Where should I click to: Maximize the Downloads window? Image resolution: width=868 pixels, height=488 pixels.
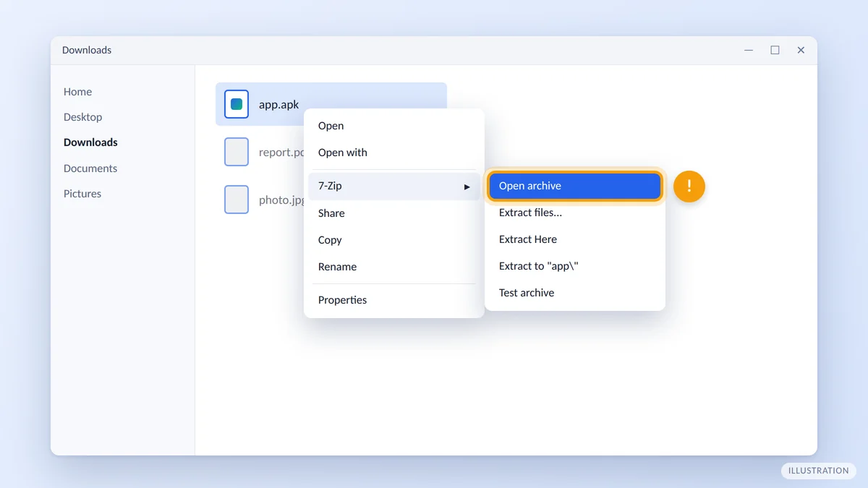pos(775,50)
